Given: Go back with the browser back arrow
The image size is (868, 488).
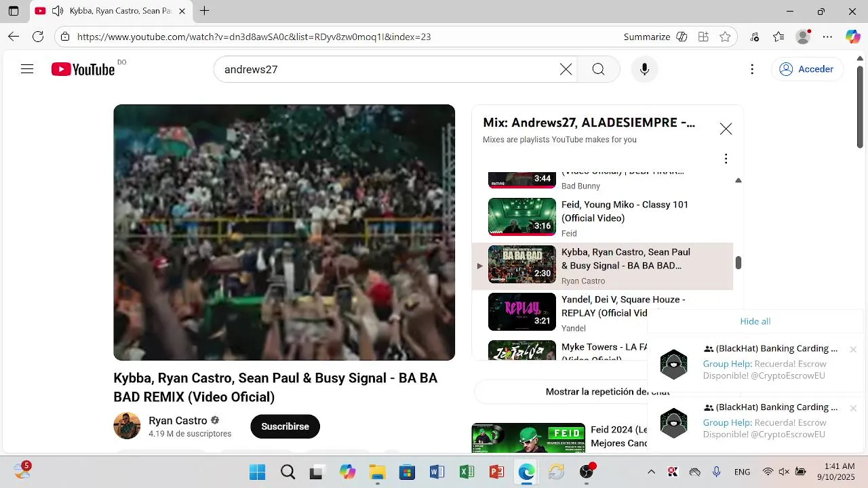Looking at the screenshot, I should [14, 37].
